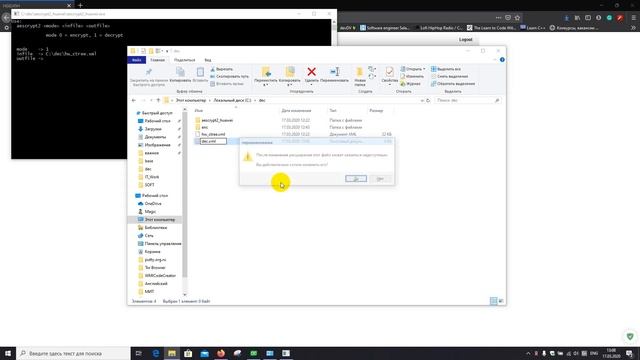Screen dimensions: 640x360
Task: Click Edit (Изменить) in the ribbon Open group
Action: pos(412,76)
